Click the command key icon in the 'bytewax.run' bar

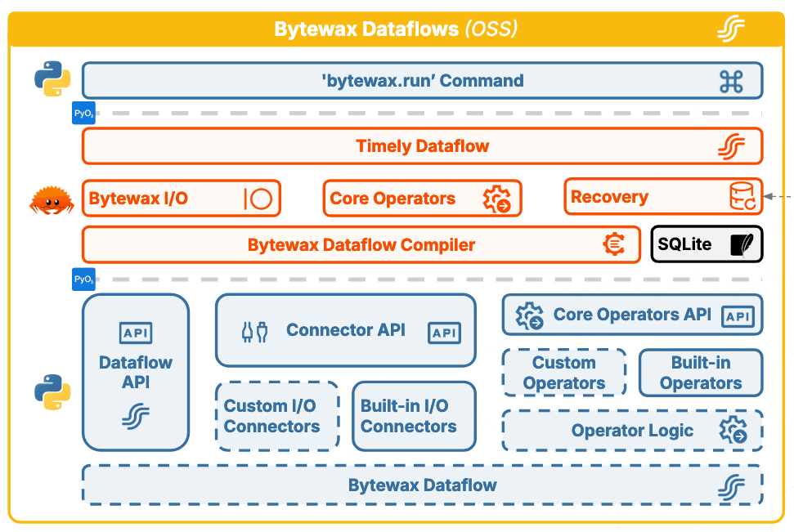click(730, 81)
